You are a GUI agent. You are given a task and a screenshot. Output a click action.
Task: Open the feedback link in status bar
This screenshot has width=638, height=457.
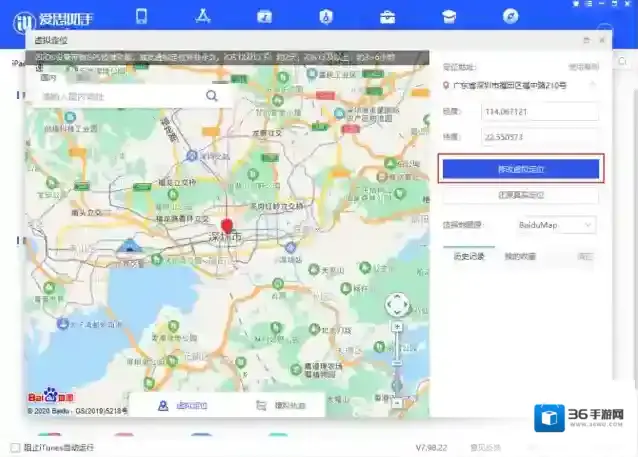point(485,448)
